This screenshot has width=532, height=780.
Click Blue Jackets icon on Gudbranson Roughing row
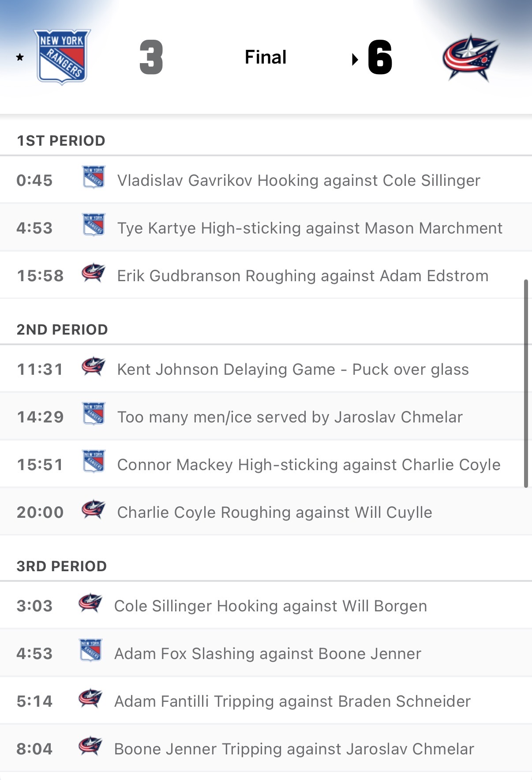pyautogui.click(x=94, y=273)
